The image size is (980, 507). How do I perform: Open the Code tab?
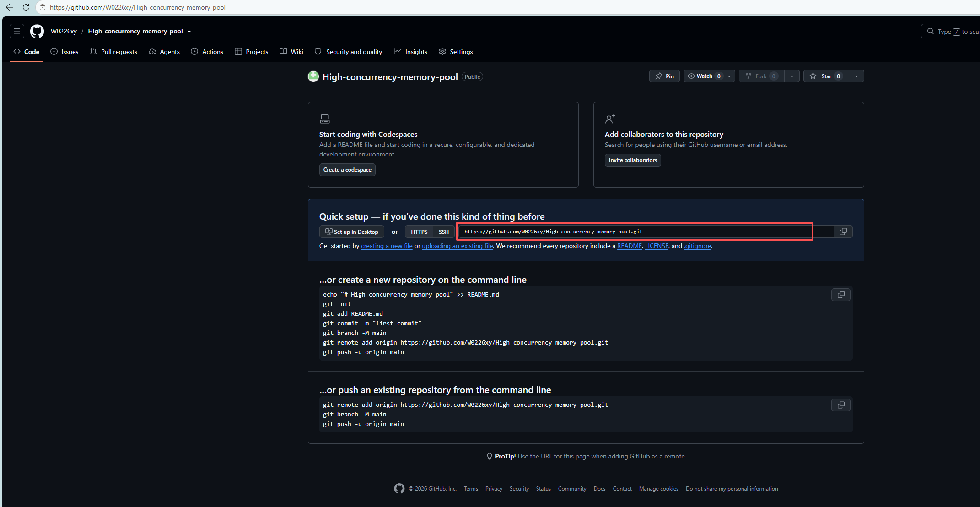[x=26, y=52]
